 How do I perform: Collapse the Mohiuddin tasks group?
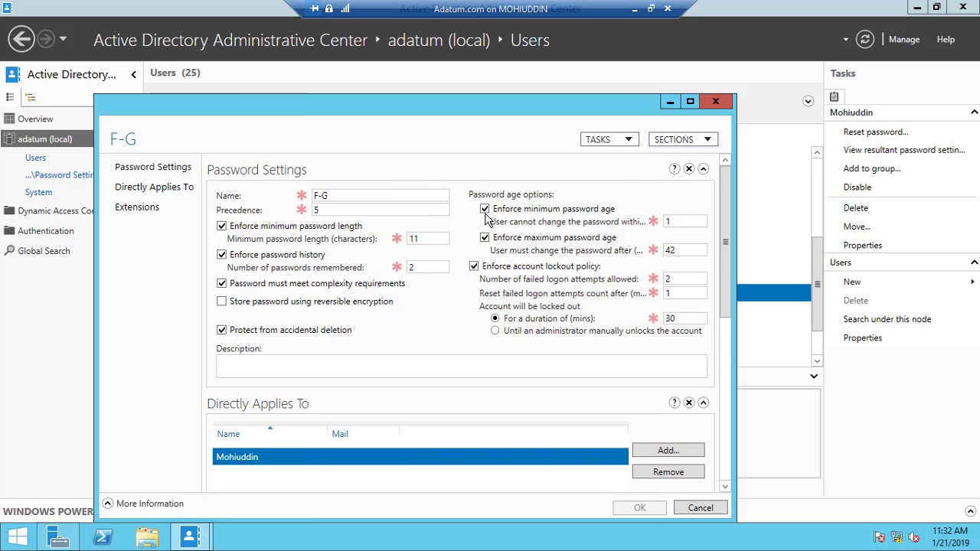point(974,112)
